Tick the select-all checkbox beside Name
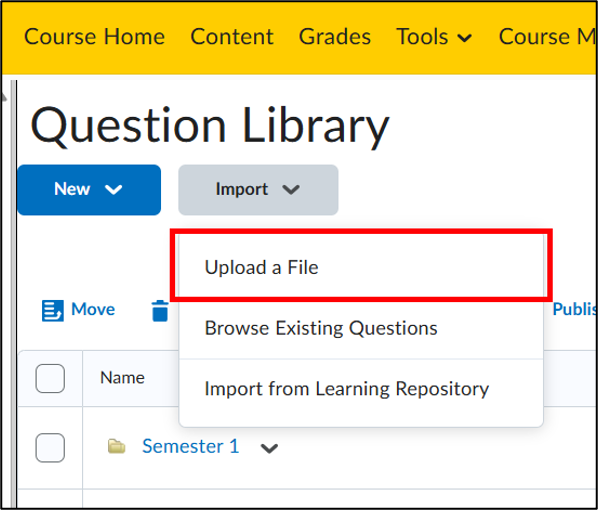The image size is (598, 510). 50,378
